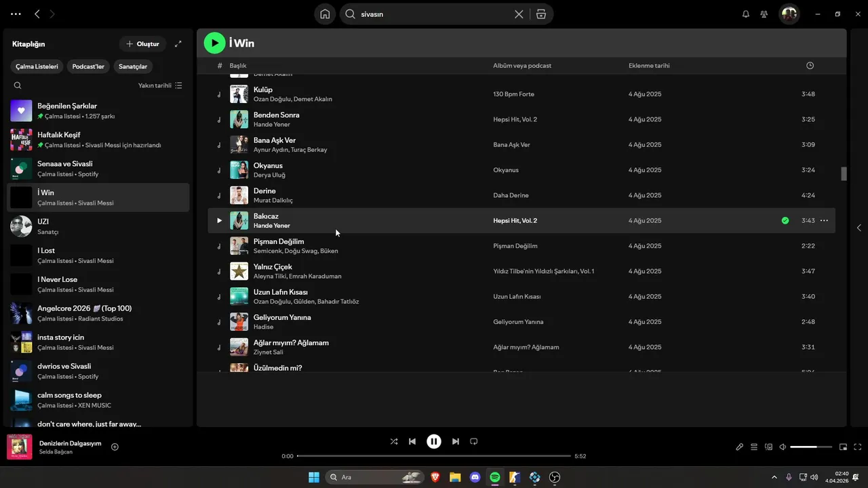
Task: Skip to the next track
Action: [x=456, y=441]
